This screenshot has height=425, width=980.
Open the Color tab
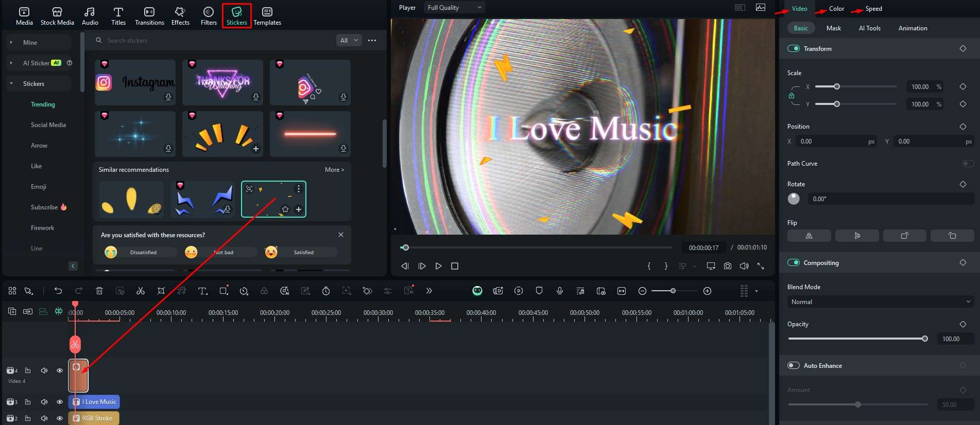tap(836, 9)
